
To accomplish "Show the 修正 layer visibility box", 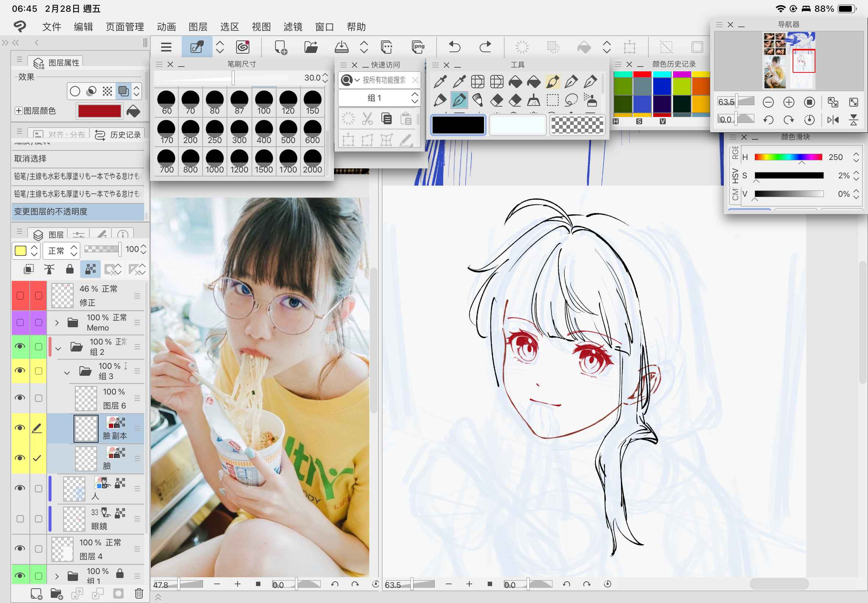I will (x=20, y=296).
